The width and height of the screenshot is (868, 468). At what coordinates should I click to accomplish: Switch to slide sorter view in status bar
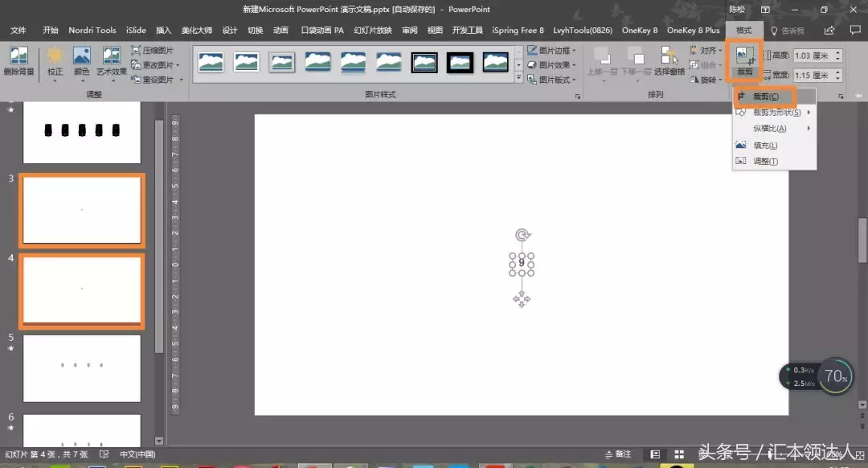(x=679, y=454)
